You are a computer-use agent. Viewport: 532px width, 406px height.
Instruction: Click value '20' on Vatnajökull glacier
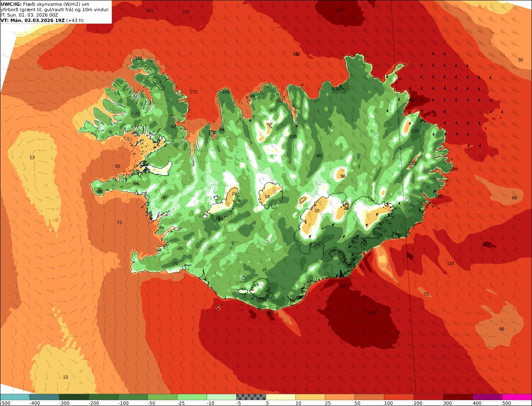317,210
